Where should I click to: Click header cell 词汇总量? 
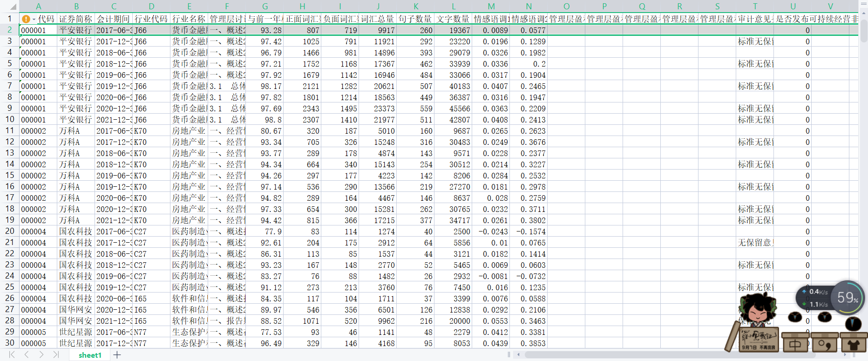378,19
